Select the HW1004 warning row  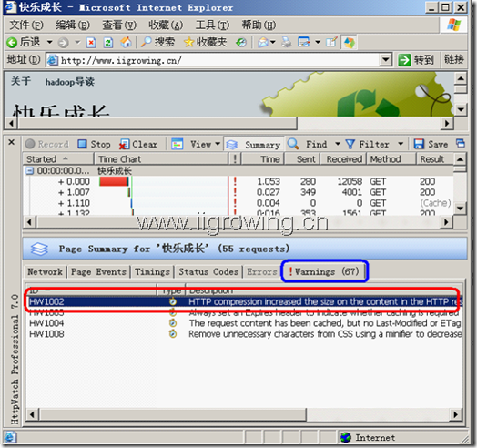tap(245, 323)
